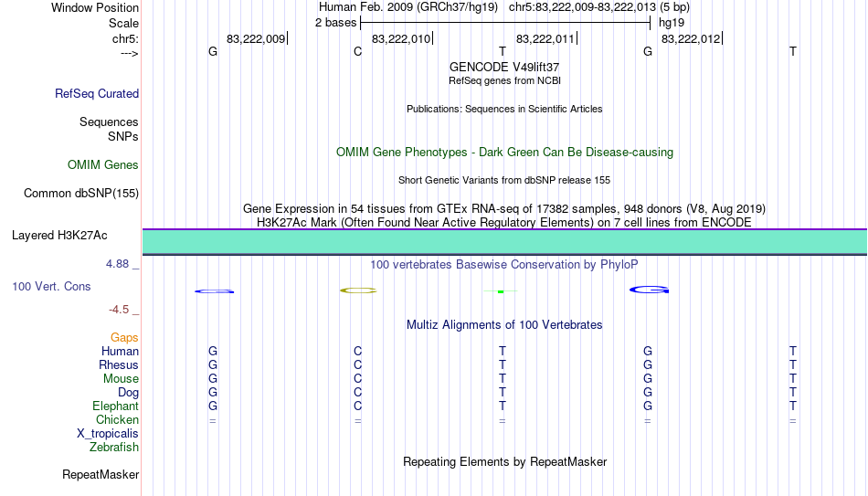Click the green T PhyloP logo mark

coord(501,291)
